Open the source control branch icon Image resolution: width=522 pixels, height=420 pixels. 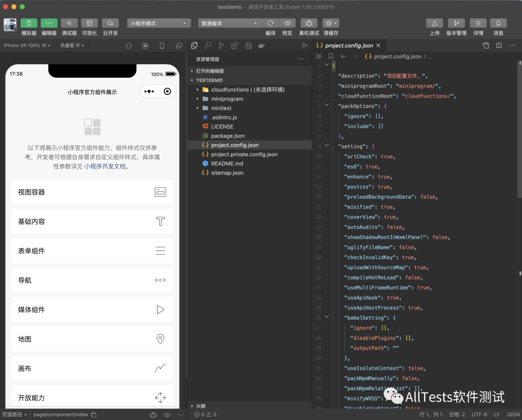coord(221,45)
